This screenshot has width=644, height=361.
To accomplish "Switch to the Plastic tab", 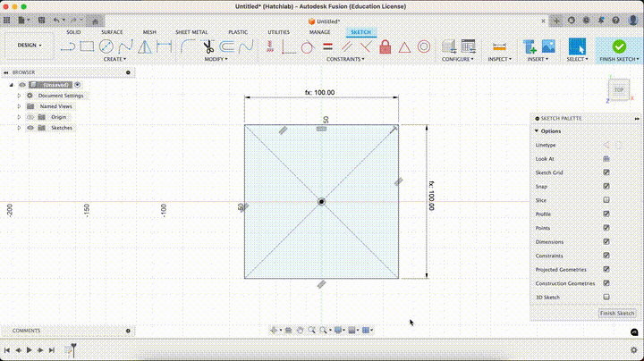I will click(238, 32).
